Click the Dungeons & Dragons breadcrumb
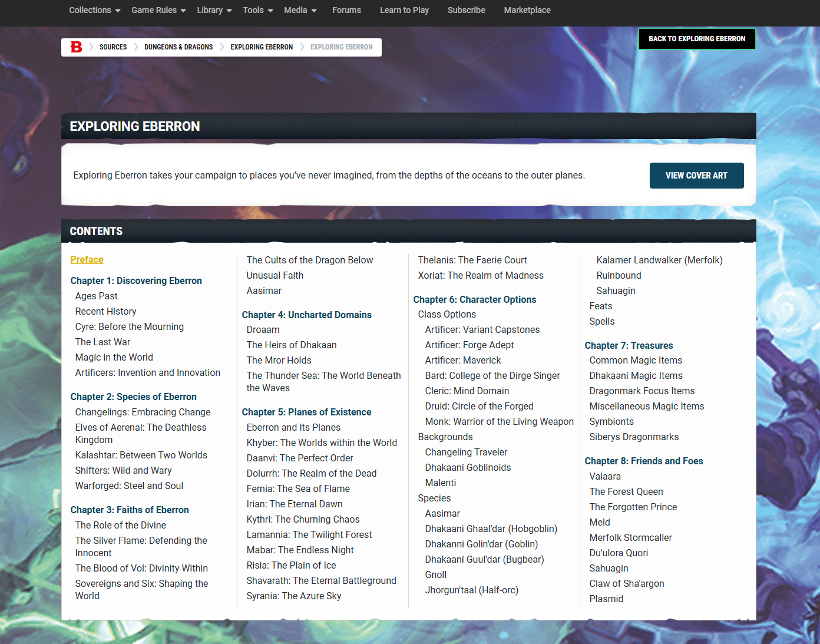The height and width of the screenshot is (644, 820). (178, 47)
